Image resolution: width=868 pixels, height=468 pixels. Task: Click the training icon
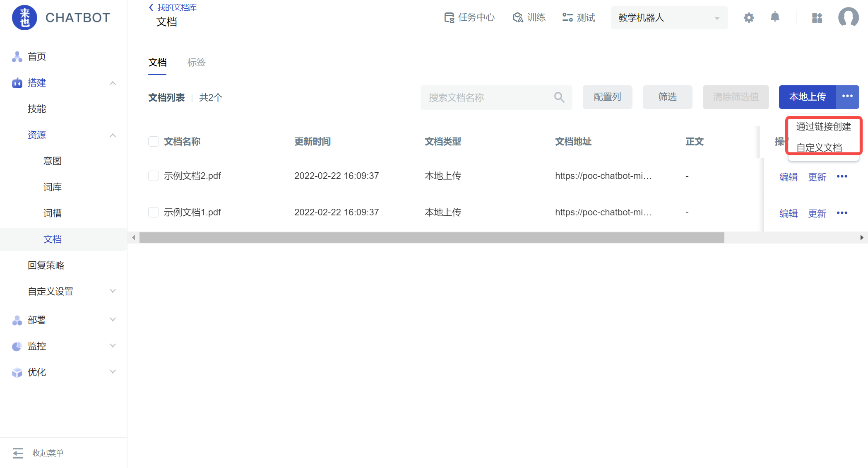[x=518, y=17]
